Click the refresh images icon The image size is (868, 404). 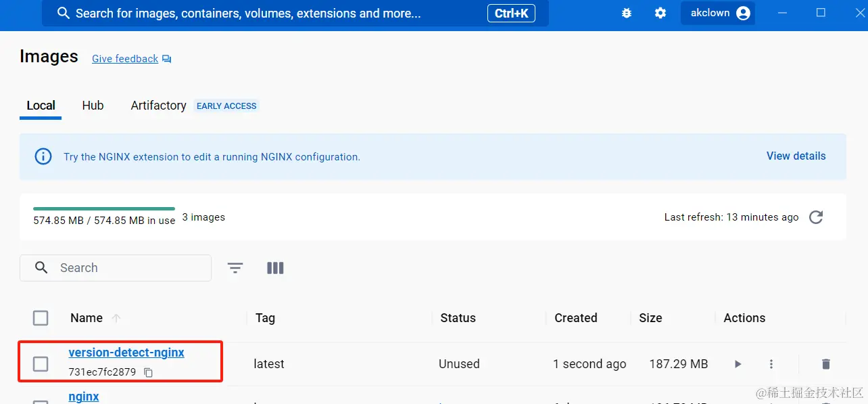(816, 217)
